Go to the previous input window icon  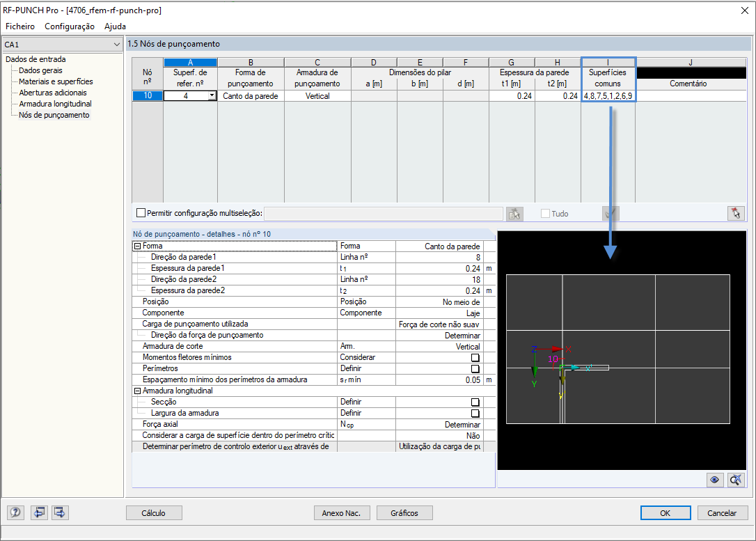pos(40,512)
